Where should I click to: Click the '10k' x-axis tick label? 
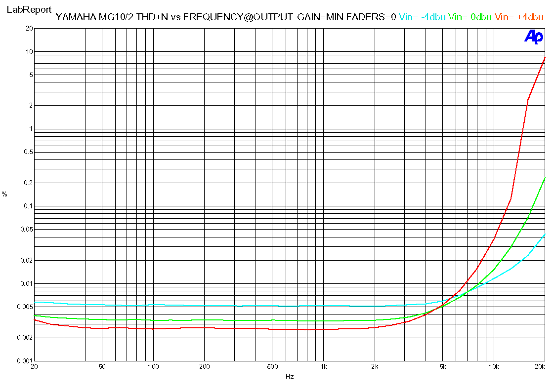point(494,366)
